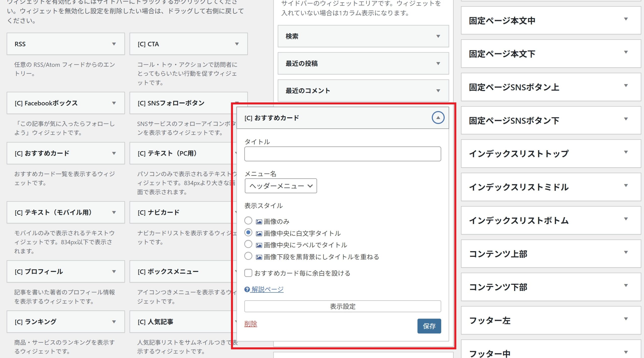The image size is (644, 358).
Task: Open the フッター左 widget area
Action: (x=626, y=319)
